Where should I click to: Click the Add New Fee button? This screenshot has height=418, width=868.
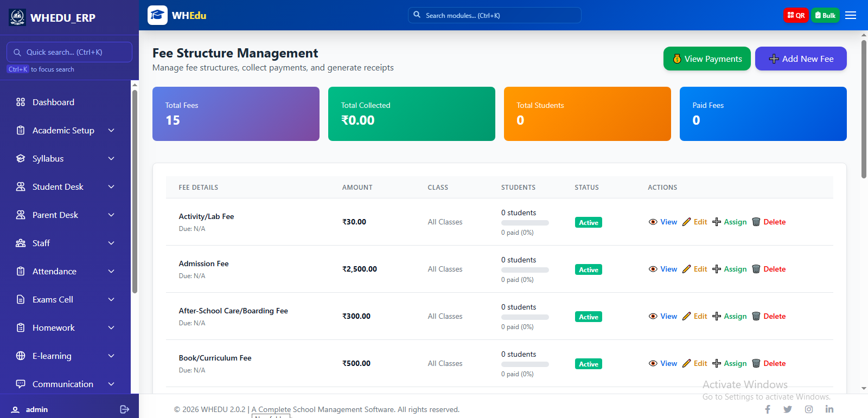[801, 59]
